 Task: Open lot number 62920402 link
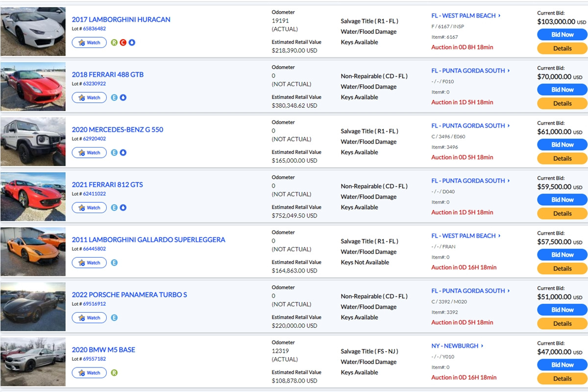click(x=94, y=139)
